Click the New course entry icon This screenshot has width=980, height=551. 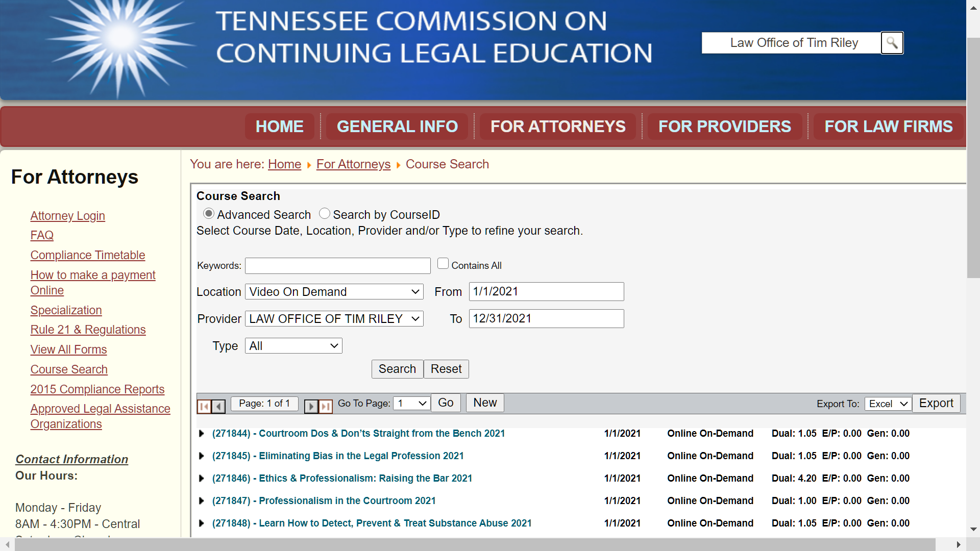click(485, 403)
